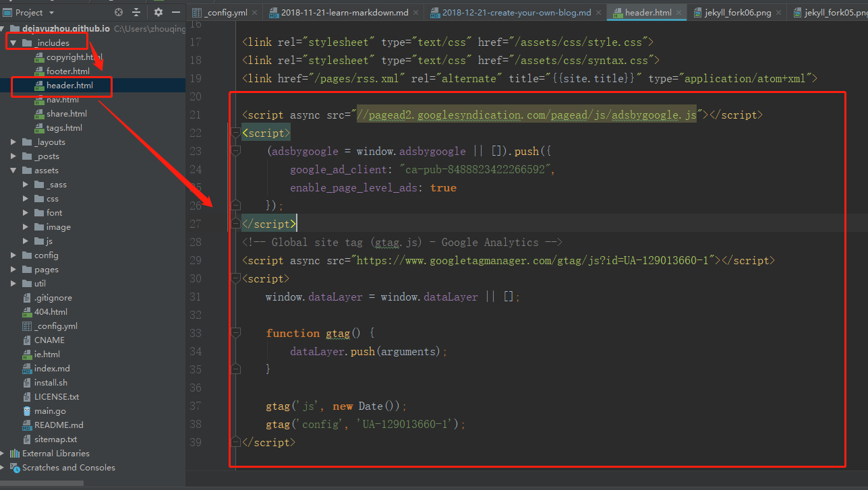The image size is (868, 490).
Task: Switch to the 2018-11-21-learn-markdown.md tab
Action: [344, 12]
